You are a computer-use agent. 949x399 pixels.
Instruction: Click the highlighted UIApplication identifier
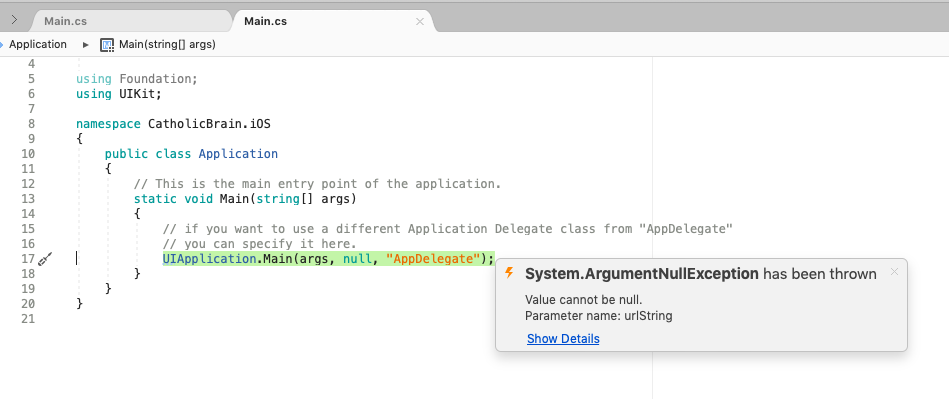[209, 259]
